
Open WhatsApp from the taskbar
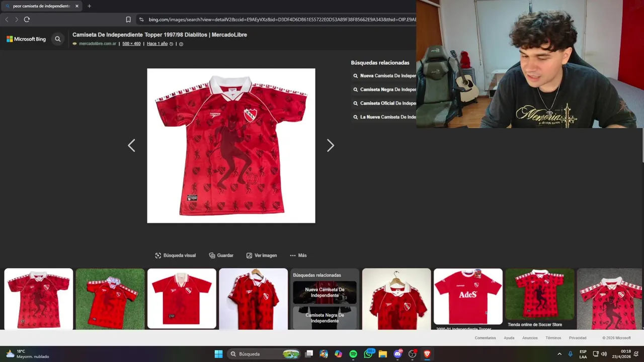(x=368, y=354)
